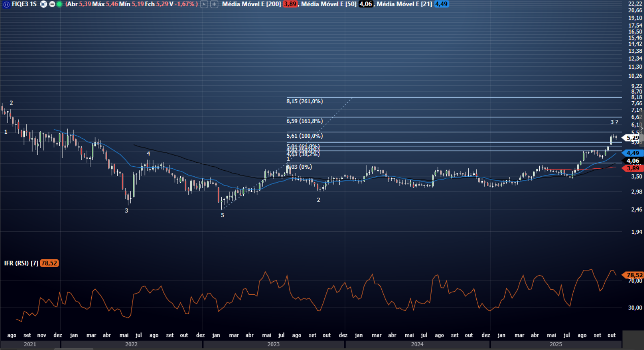The height and width of the screenshot is (350, 644).
Task: Click the white minus circle icon
Action: click(x=52, y=4)
